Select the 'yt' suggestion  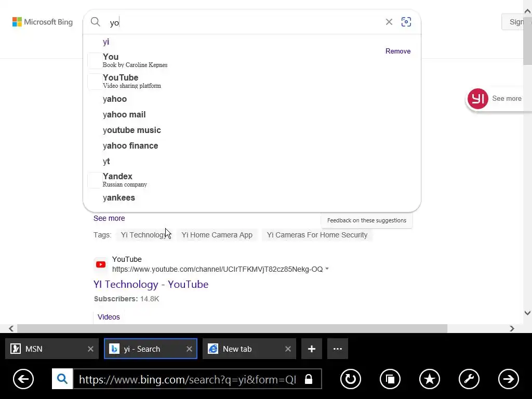pos(252,162)
